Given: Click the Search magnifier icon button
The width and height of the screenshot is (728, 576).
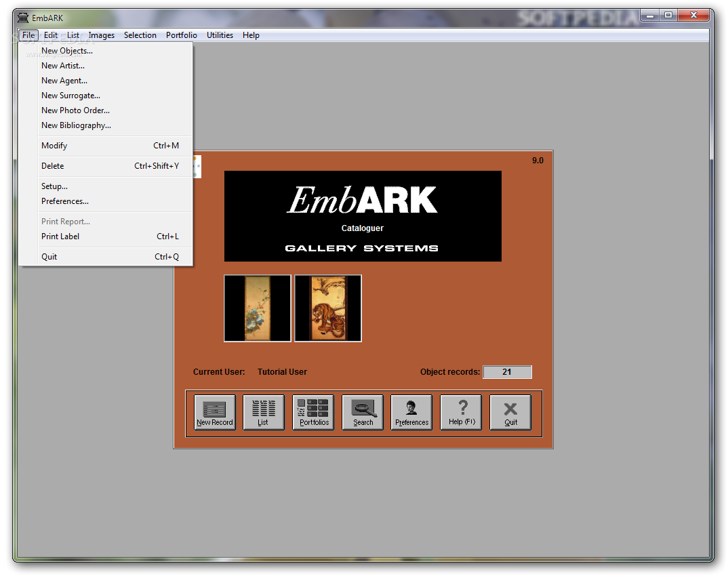Looking at the screenshot, I should click(x=363, y=412).
